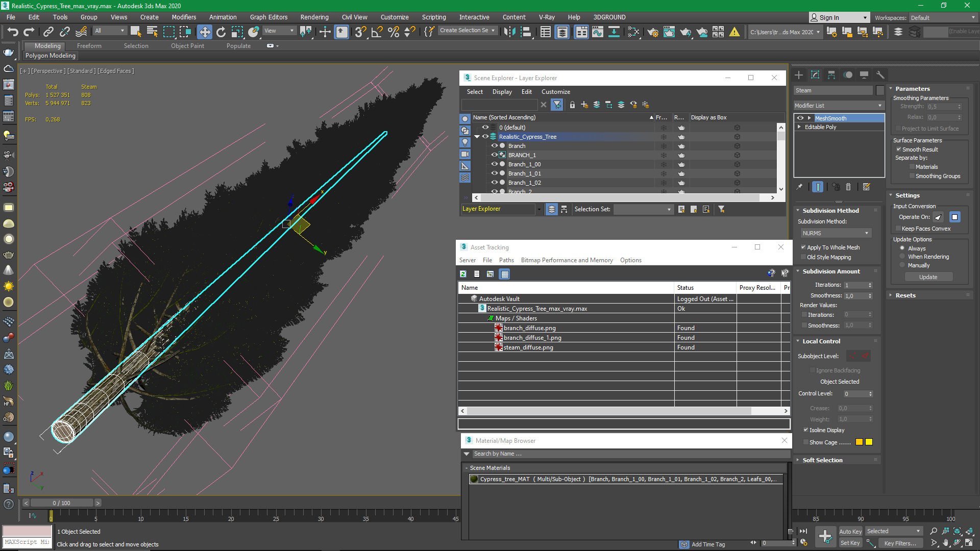
Task: Refresh the Asset Tracking list icon
Action: tap(463, 274)
